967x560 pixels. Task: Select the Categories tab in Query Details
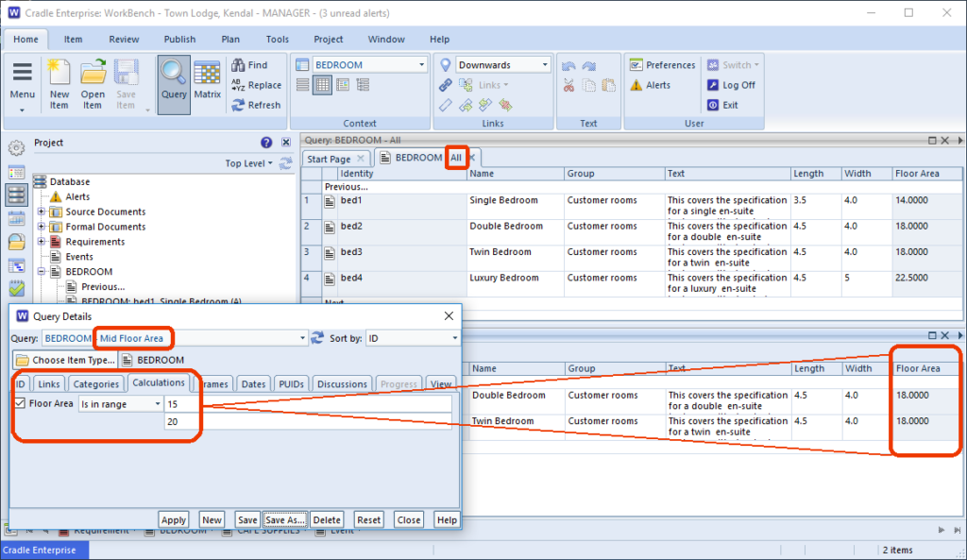pos(96,384)
